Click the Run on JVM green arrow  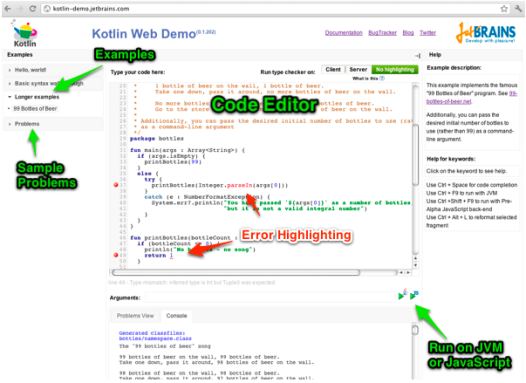(x=402, y=295)
